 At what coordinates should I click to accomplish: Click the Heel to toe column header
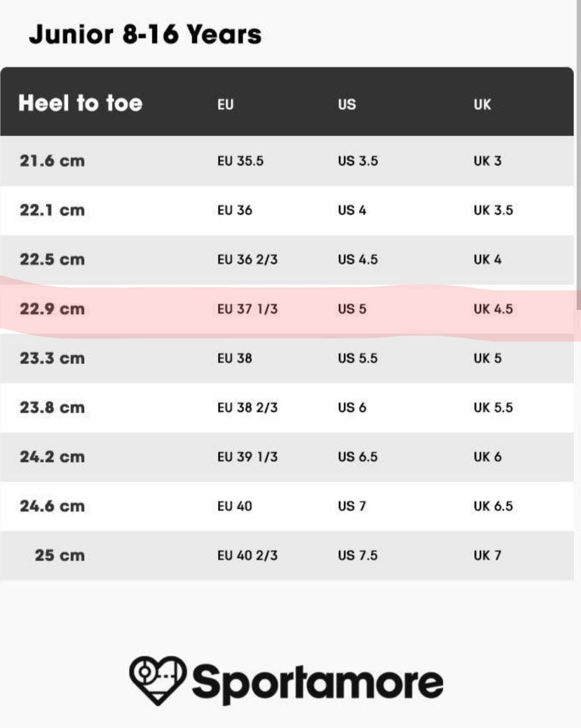80,103
